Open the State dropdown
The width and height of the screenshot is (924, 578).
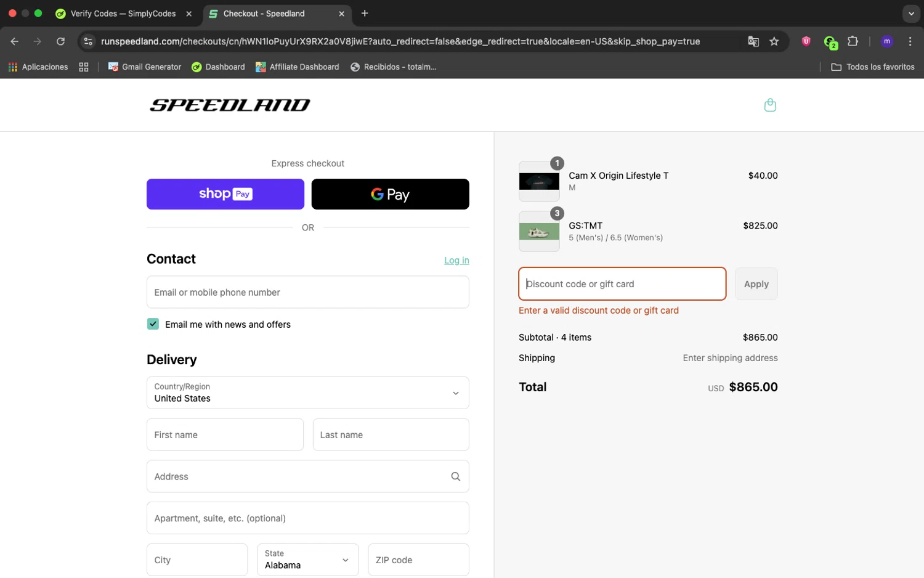pos(308,560)
